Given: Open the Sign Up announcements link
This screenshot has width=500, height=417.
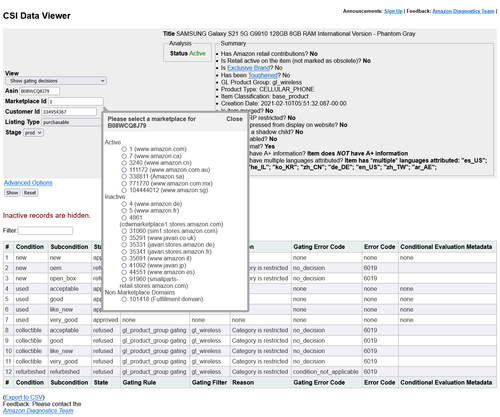Looking at the screenshot, I should point(393,11).
